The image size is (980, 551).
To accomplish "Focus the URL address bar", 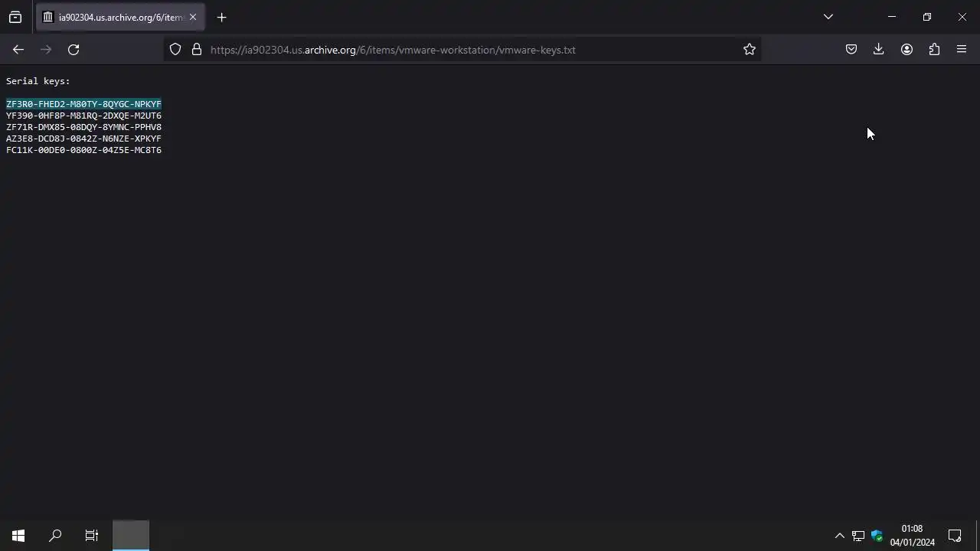I will [463, 50].
